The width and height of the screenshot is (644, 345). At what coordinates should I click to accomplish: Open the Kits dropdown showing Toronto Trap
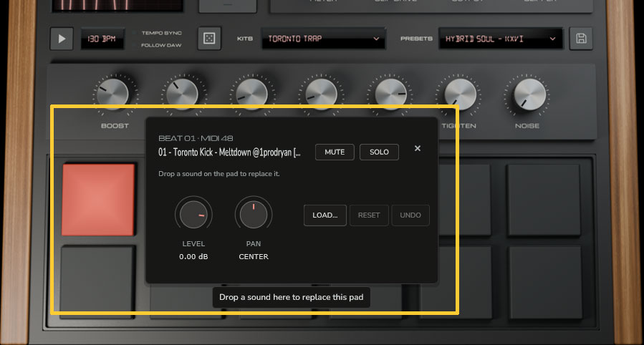coord(324,39)
